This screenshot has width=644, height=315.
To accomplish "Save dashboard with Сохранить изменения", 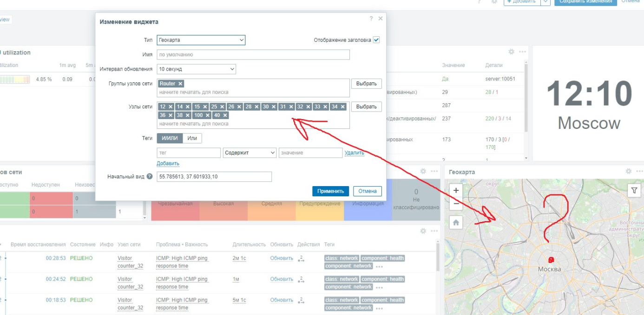I will point(585,1).
